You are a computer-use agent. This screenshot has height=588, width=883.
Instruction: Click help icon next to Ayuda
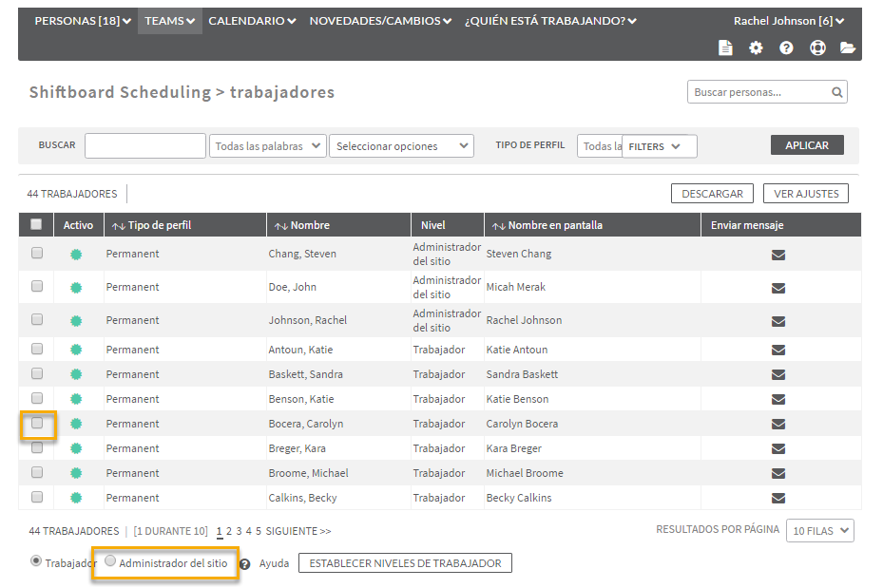pos(245,564)
